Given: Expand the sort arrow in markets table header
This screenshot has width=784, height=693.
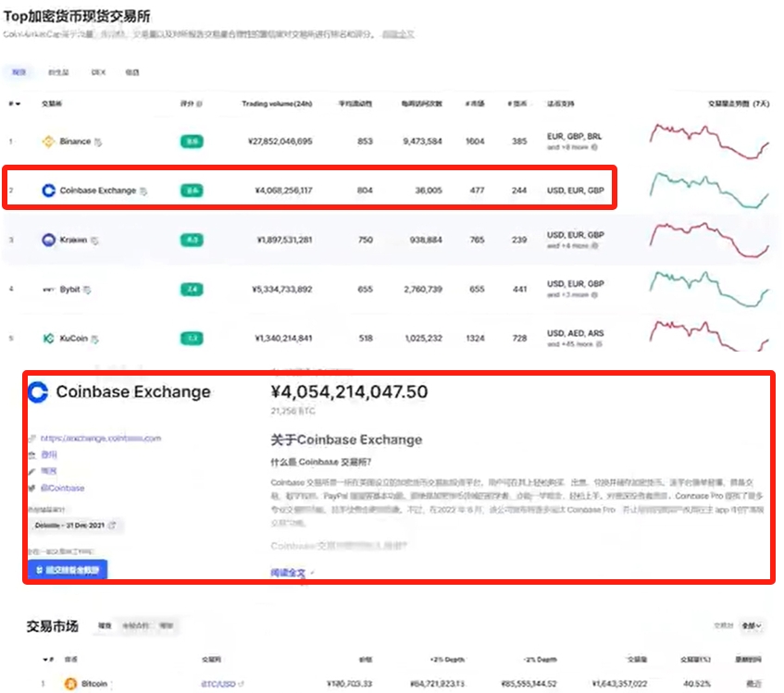Looking at the screenshot, I should [x=45, y=660].
